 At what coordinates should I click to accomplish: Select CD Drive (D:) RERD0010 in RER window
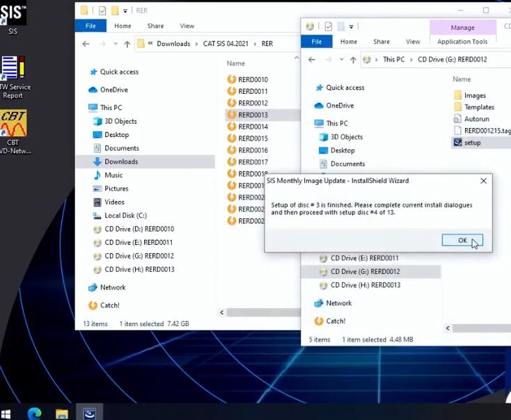point(139,229)
